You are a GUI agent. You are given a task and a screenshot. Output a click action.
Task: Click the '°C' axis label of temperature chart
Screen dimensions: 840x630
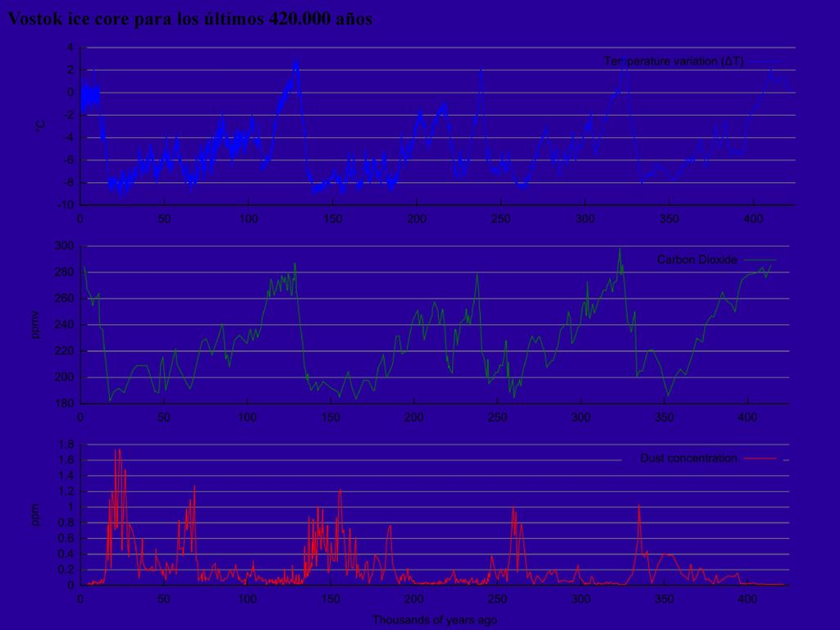point(40,126)
